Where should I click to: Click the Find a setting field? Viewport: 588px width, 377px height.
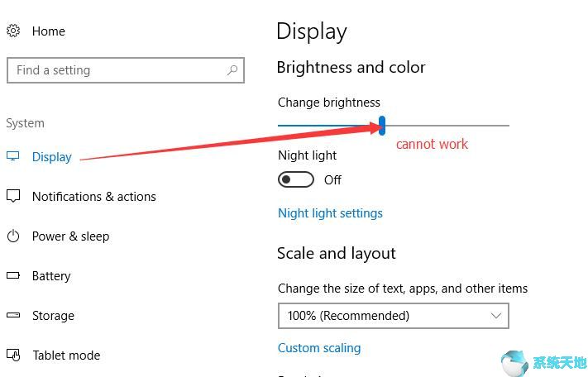pos(126,70)
